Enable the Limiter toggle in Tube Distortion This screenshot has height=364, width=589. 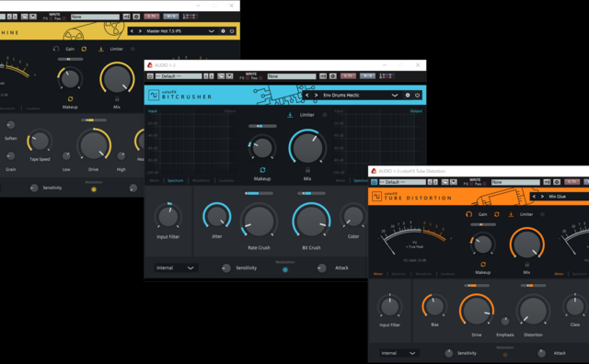[x=542, y=214]
